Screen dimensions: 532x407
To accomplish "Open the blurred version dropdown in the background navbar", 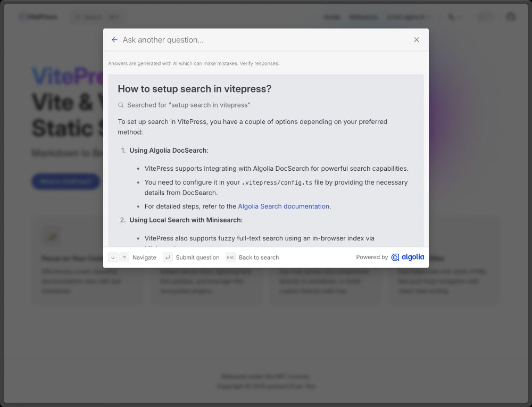I will [x=409, y=17].
